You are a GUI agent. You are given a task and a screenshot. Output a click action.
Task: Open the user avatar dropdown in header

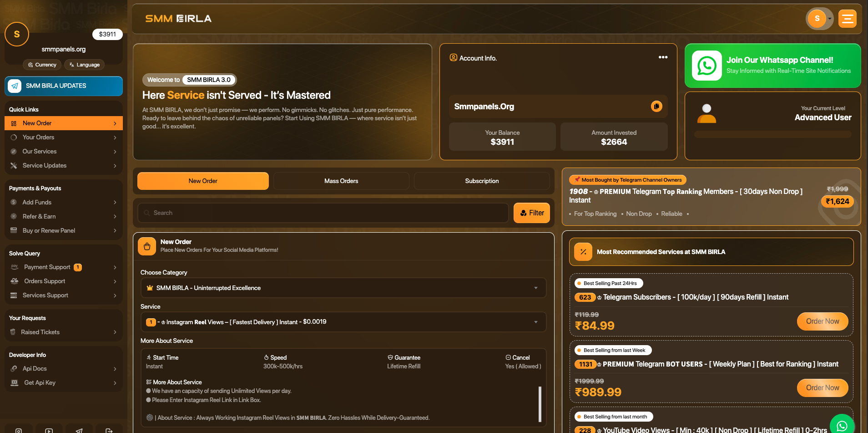[x=819, y=19]
